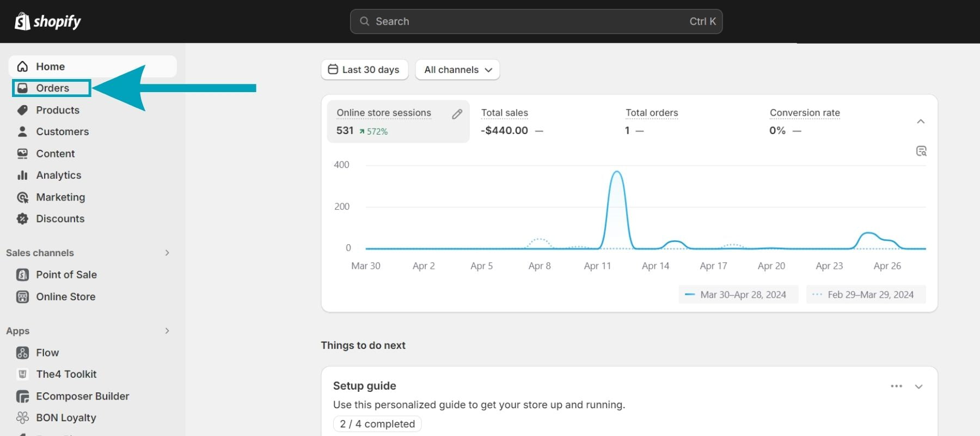Click the Setup guide title

pos(364,386)
